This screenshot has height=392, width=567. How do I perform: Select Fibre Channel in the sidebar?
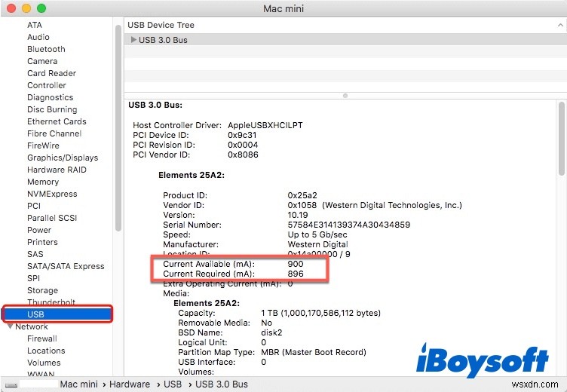pos(54,133)
